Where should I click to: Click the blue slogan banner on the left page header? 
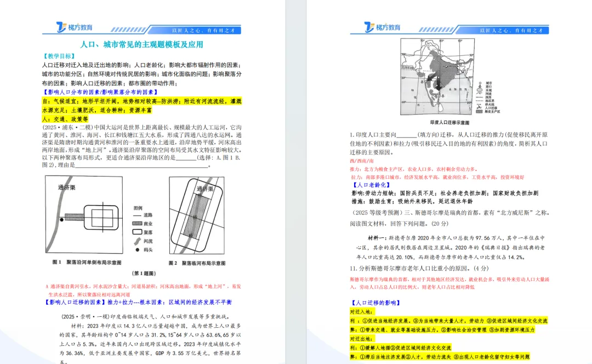point(195,30)
